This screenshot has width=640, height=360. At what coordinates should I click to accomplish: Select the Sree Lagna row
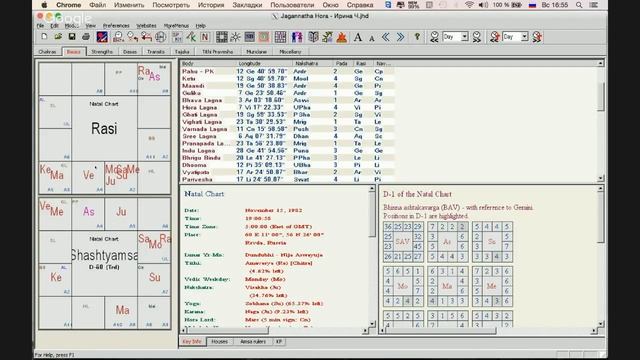(287, 136)
